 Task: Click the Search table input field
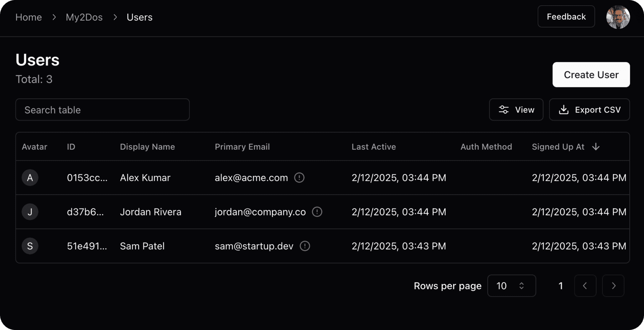[x=102, y=110]
